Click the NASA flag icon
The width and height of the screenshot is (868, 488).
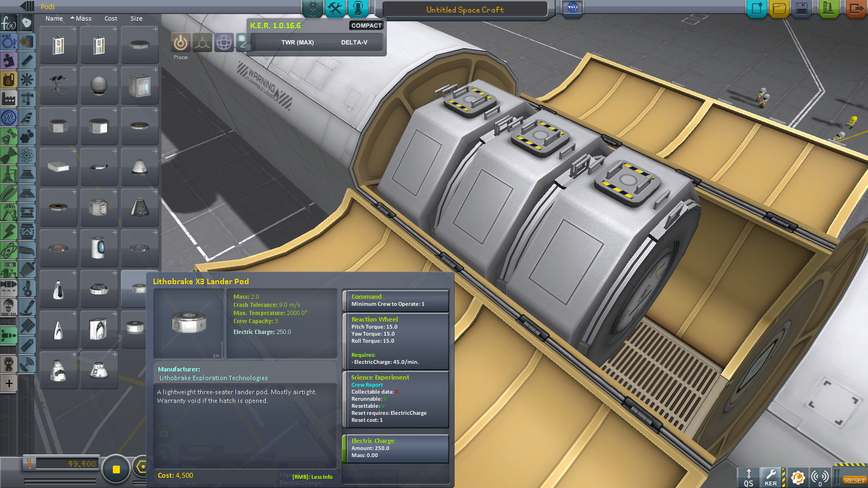572,8
